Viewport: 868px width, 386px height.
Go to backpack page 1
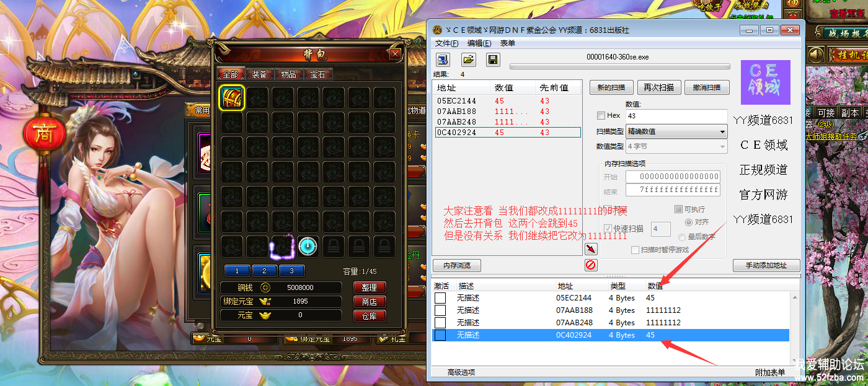pos(237,271)
